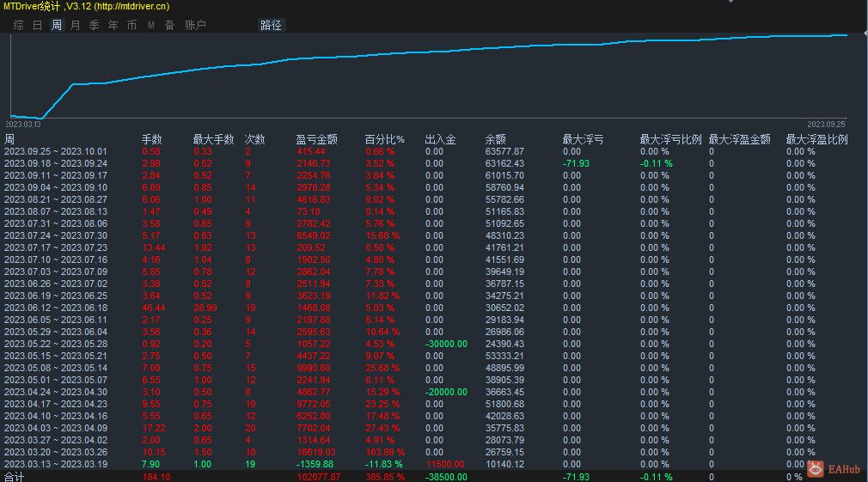Viewport: 868px width, 482px height.
Task: Click the 次数 column header
Action: [x=254, y=139]
